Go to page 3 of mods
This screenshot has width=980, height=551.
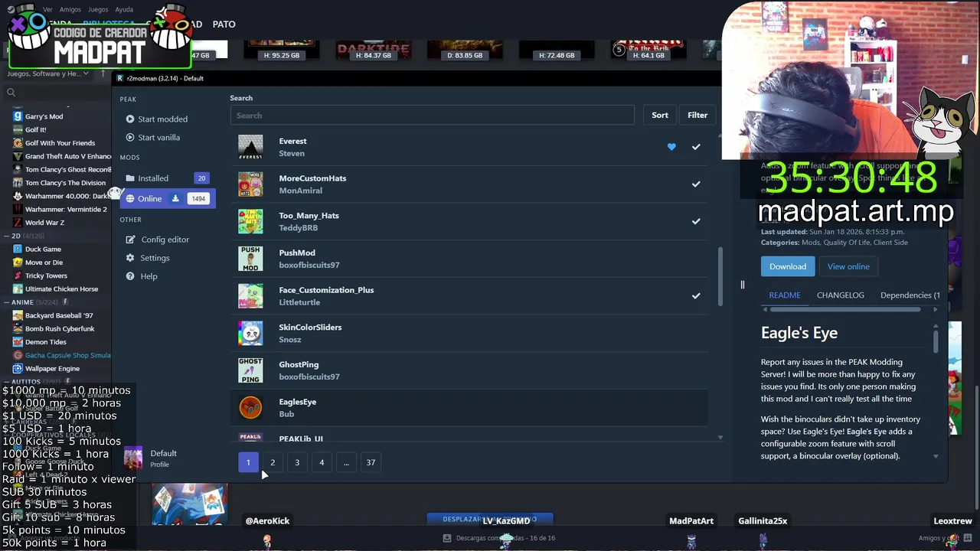[297, 462]
